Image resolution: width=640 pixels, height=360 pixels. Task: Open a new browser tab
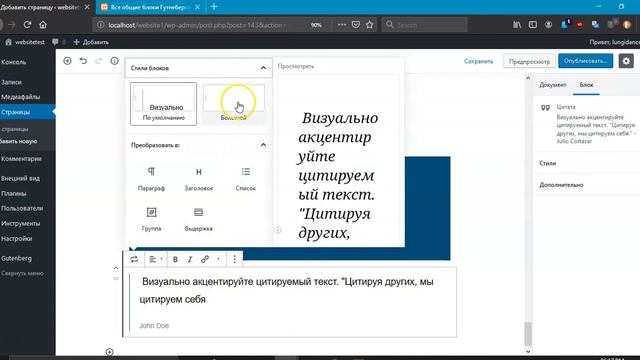tap(214, 7)
